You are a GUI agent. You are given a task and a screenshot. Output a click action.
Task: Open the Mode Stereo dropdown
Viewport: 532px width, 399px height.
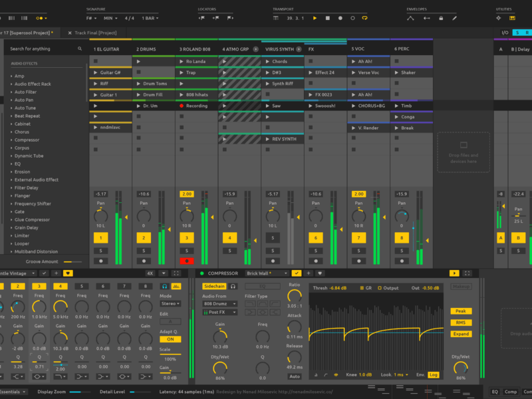coord(170,303)
